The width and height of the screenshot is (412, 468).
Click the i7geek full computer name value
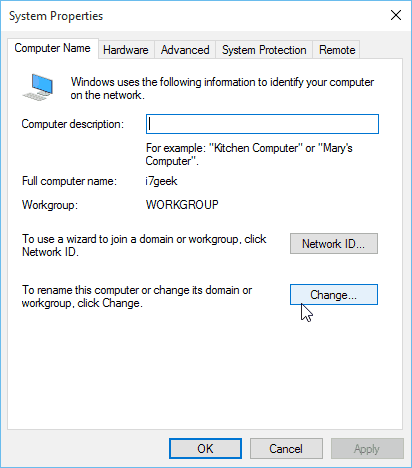click(x=161, y=181)
